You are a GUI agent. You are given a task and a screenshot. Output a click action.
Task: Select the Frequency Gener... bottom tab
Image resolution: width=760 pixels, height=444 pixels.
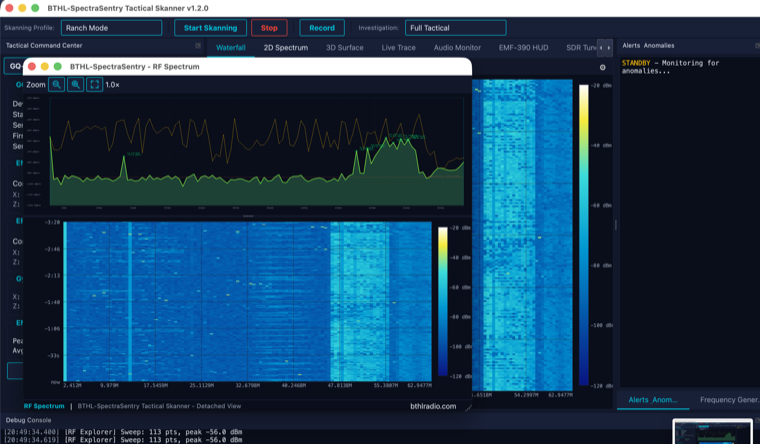728,400
